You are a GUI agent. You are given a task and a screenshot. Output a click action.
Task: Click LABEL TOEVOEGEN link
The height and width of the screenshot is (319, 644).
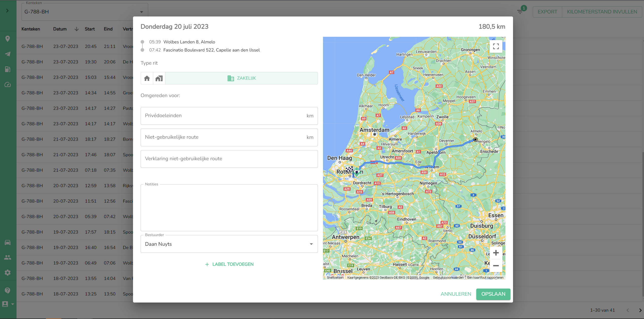[x=229, y=264]
